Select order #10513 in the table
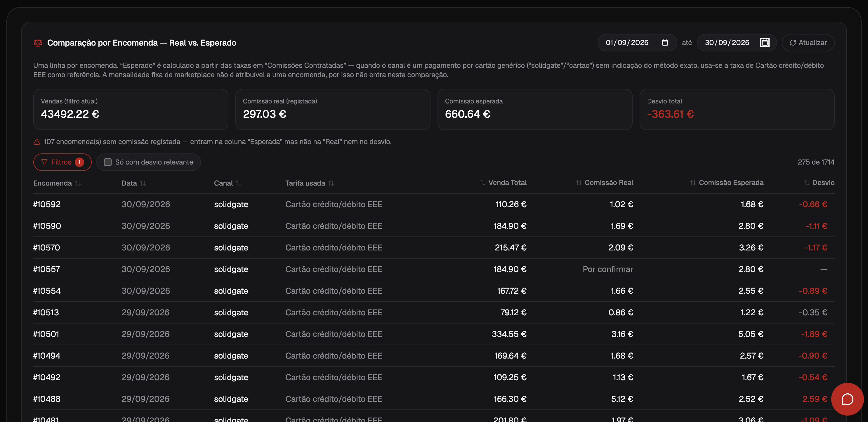The height and width of the screenshot is (422, 868). [x=46, y=312]
